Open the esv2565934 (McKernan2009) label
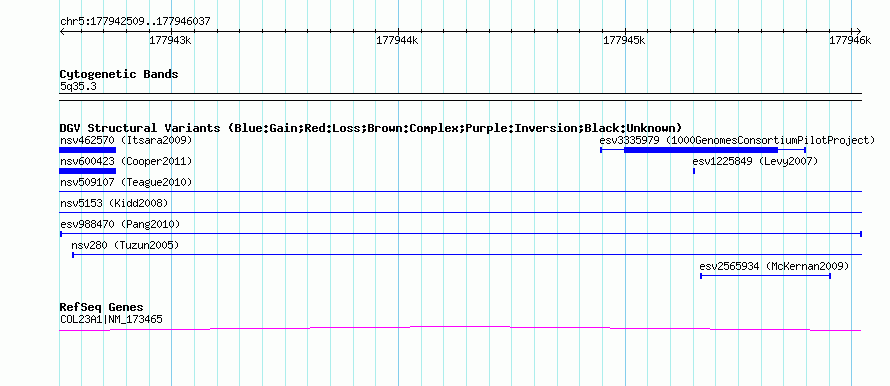890x386 pixels. [x=774, y=266]
